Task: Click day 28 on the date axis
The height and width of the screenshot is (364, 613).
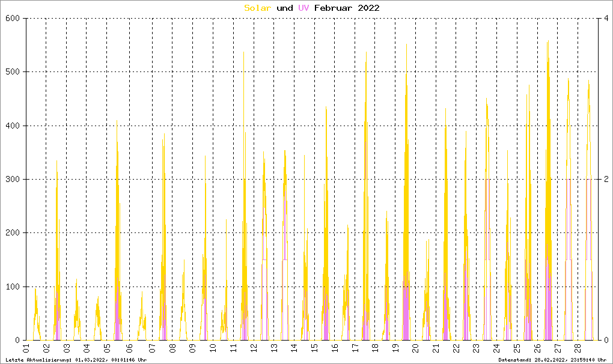Action: click(x=578, y=348)
